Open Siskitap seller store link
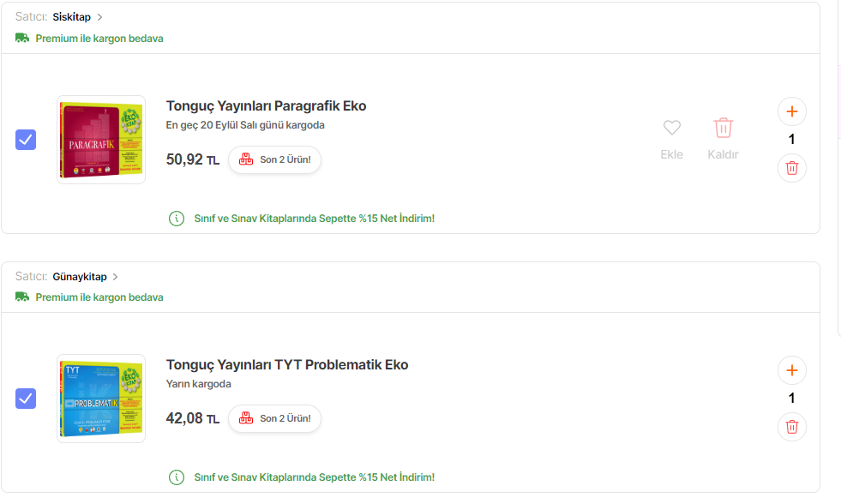The height and width of the screenshot is (504, 841). coord(71,17)
